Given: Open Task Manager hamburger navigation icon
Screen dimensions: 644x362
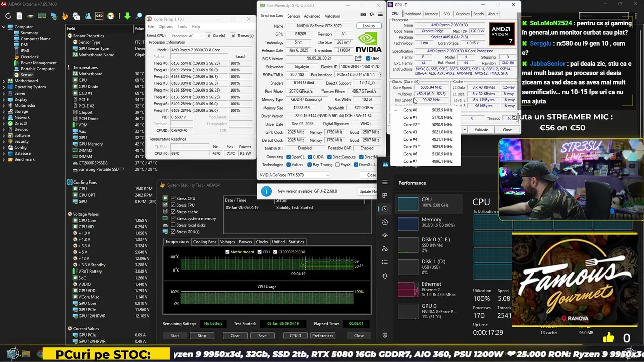Looking at the screenshot, I should (x=385, y=182).
